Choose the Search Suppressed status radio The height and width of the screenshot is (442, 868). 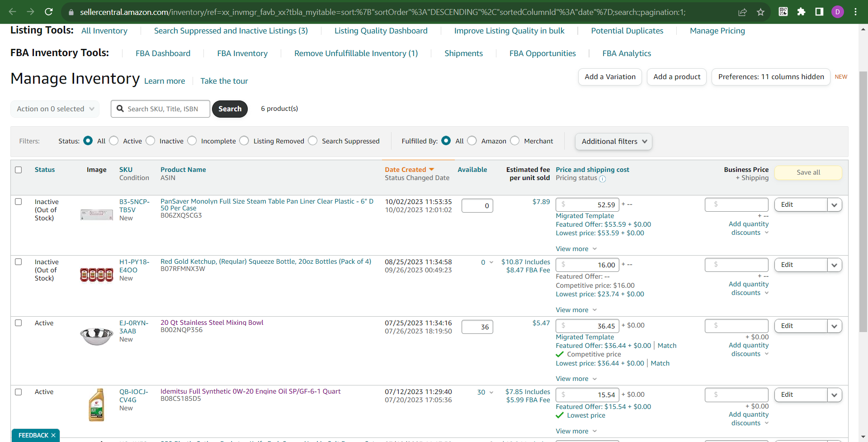[x=313, y=141]
